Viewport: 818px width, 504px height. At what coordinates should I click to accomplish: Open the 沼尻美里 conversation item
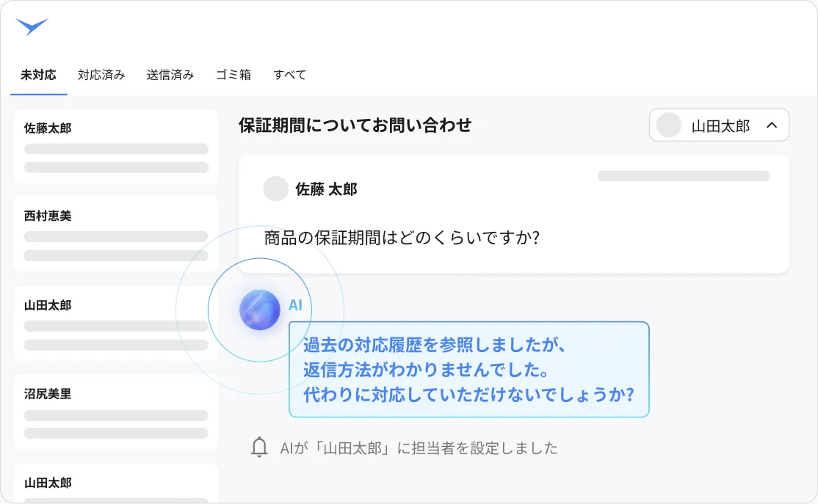pos(116,412)
